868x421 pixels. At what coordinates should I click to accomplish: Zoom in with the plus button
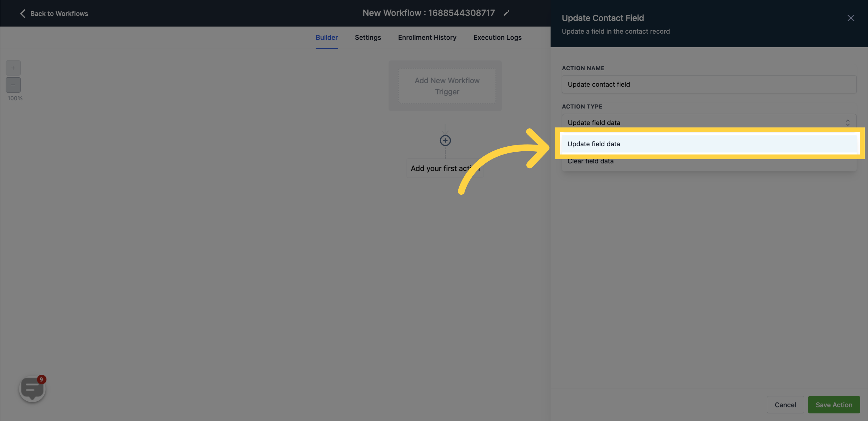pyautogui.click(x=13, y=68)
